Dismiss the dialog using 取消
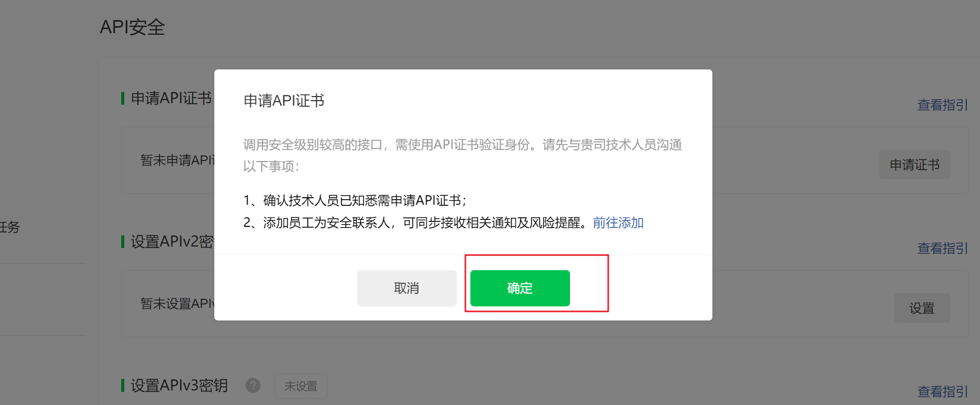Image resolution: width=980 pixels, height=405 pixels. click(x=406, y=288)
